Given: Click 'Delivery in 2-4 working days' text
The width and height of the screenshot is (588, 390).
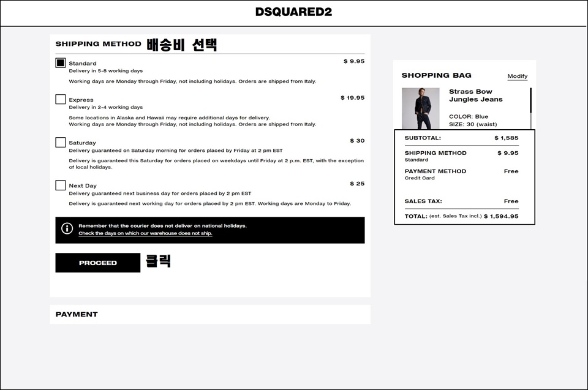Looking at the screenshot, I should pyautogui.click(x=106, y=107).
